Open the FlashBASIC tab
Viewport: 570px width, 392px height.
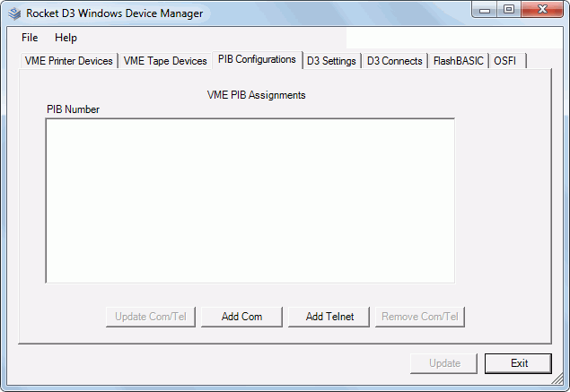459,61
